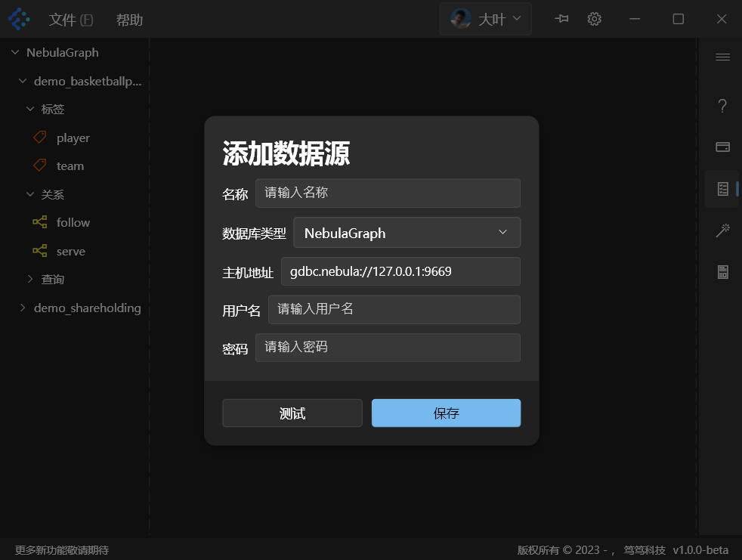Click the user avatar picture

click(460, 19)
